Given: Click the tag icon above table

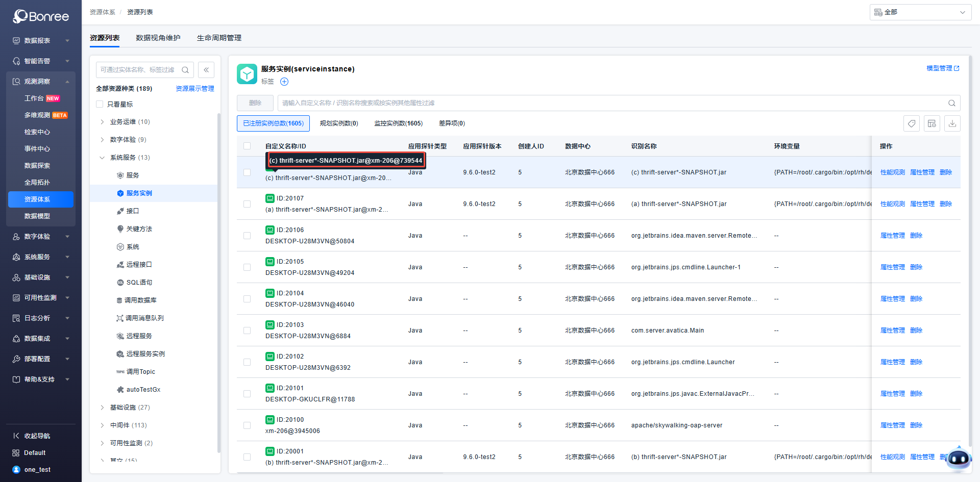Looking at the screenshot, I should pyautogui.click(x=911, y=123).
